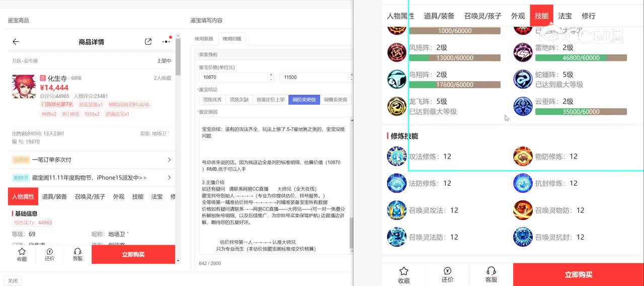The height and width of the screenshot is (286, 644).
Task: Select the 调整卖更高 conclusion option
Action: pos(335,100)
